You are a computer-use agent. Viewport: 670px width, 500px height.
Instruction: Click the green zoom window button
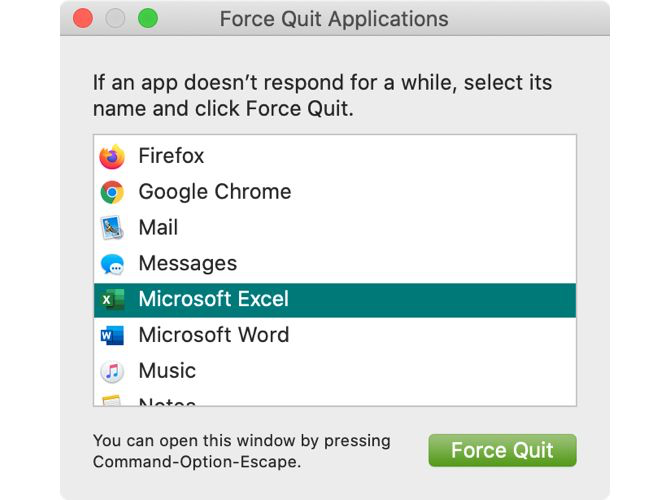(x=148, y=19)
